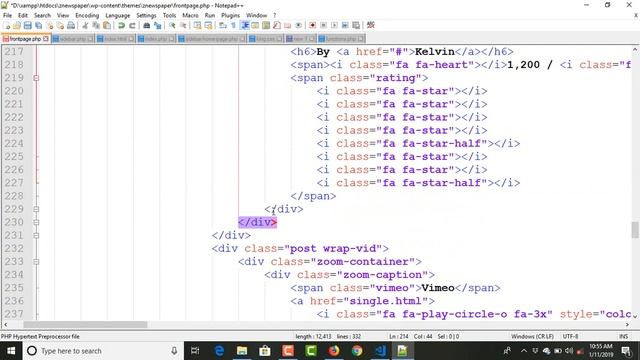Click the horizontal scrollbar thumb
Viewport: 640px width, 360px height.
pos(85,324)
